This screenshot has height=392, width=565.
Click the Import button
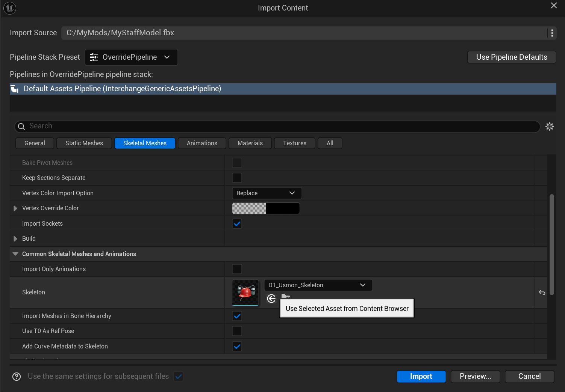point(421,377)
